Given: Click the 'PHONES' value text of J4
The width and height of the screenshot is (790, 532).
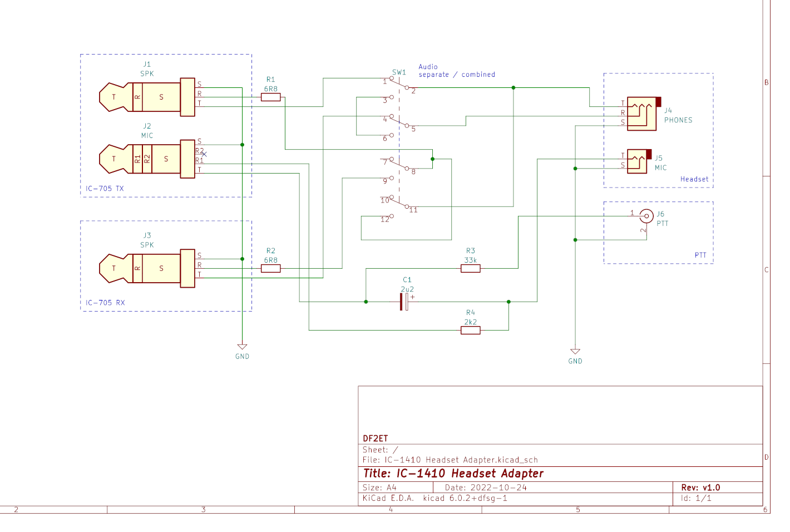Looking at the screenshot, I should click(678, 120).
